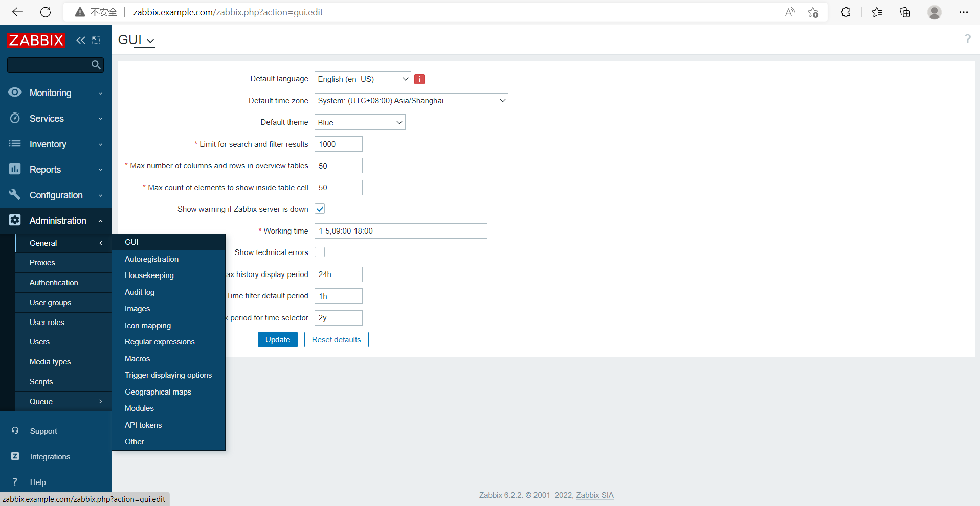Viewport: 980px width, 506px height.
Task: Click the Support headset icon
Action: 15,431
